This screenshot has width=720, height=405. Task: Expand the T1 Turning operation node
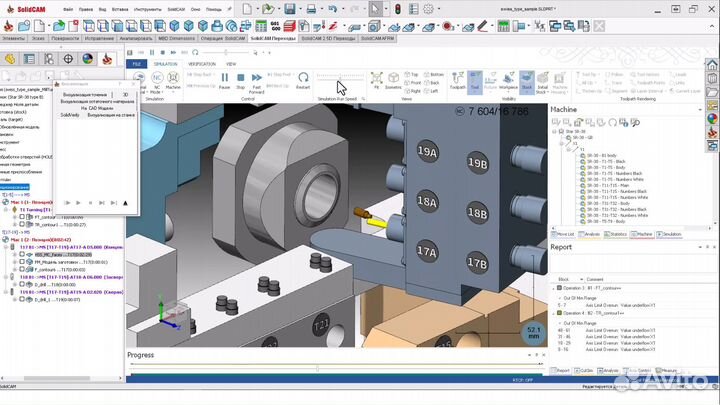[x=3, y=207]
